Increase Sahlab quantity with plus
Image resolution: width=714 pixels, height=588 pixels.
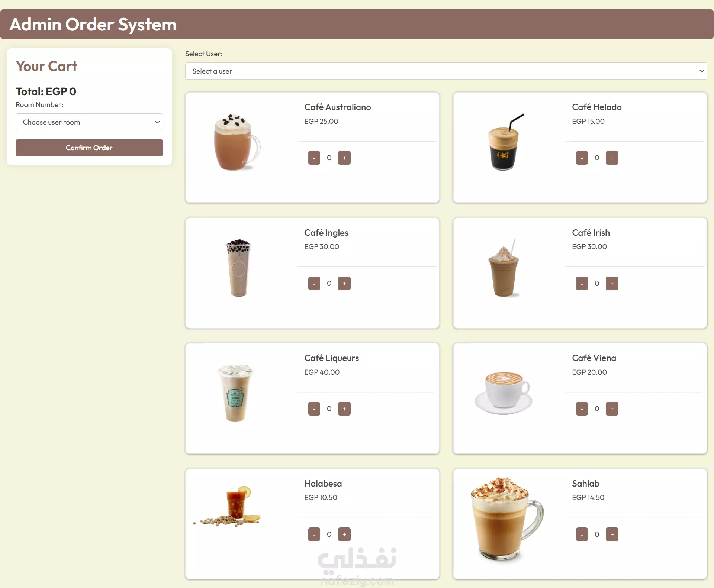coord(612,534)
